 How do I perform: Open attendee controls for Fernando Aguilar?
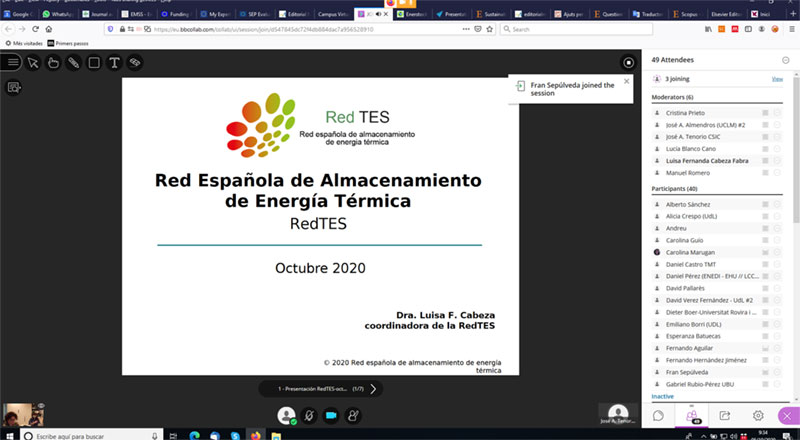point(777,348)
